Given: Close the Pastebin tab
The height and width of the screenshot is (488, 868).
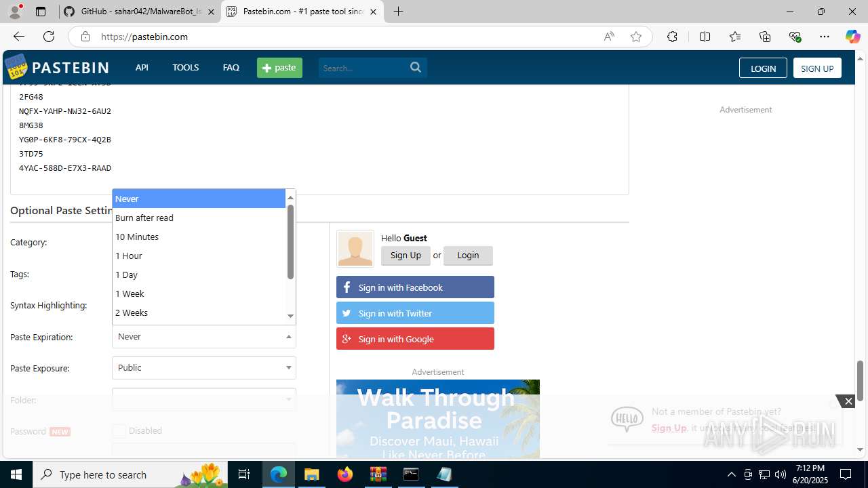Looking at the screenshot, I should (373, 12).
